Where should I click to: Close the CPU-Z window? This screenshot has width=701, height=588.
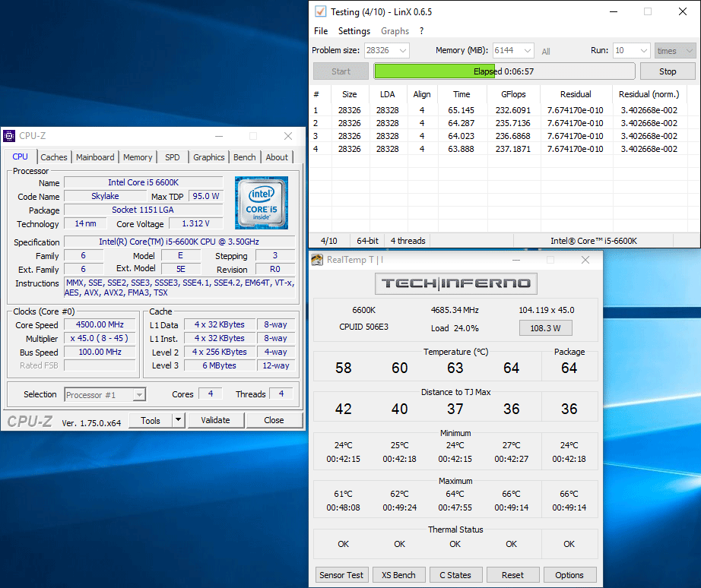[x=288, y=136]
